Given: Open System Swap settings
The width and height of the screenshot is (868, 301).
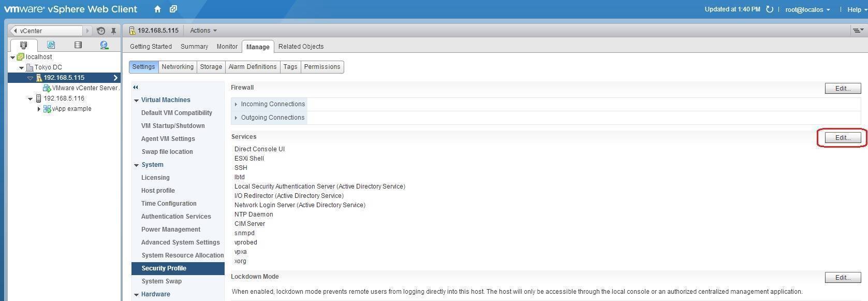Looking at the screenshot, I should [x=161, y=281].
